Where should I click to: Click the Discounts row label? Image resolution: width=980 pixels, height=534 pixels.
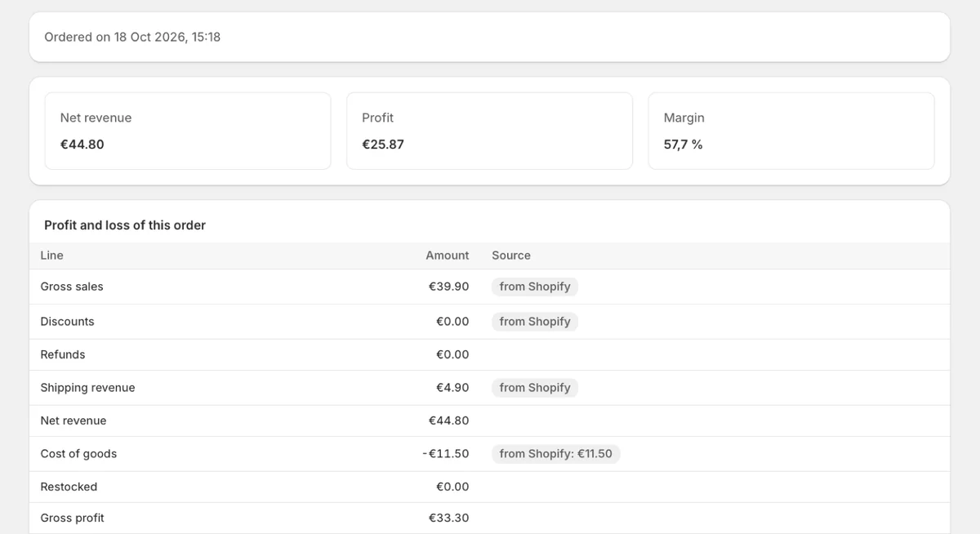67,322
